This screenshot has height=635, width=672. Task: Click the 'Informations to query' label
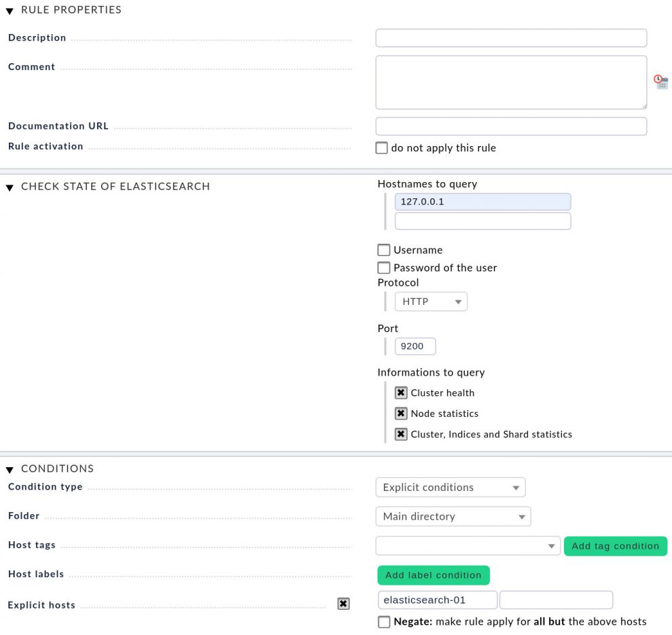point(431,372)
